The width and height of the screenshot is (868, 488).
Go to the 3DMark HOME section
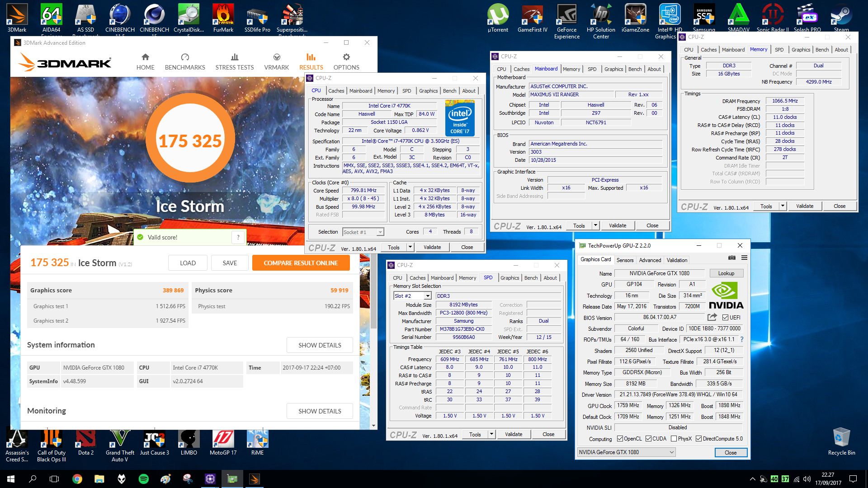pyautogui.click(x=145, y=62)
